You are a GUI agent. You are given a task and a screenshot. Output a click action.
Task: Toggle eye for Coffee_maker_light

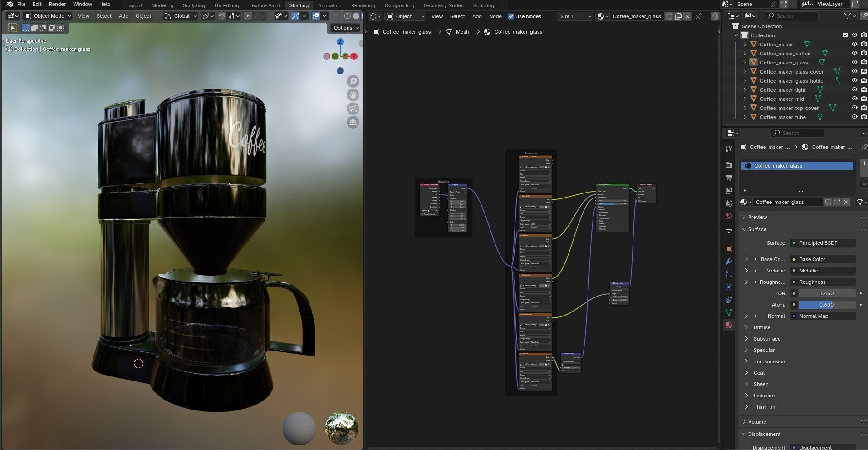click(x=854, y=89)
